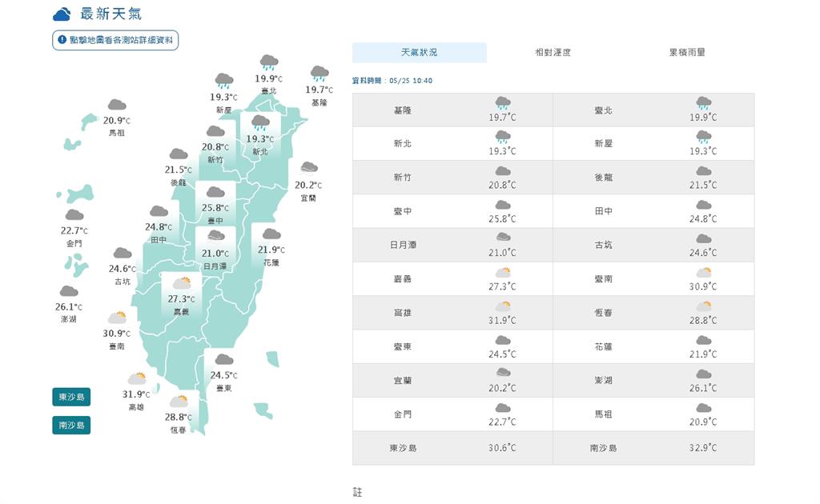Click the partly sunny icon for 恆春 on map
The image size is (820, 504).
click(179, 401)
